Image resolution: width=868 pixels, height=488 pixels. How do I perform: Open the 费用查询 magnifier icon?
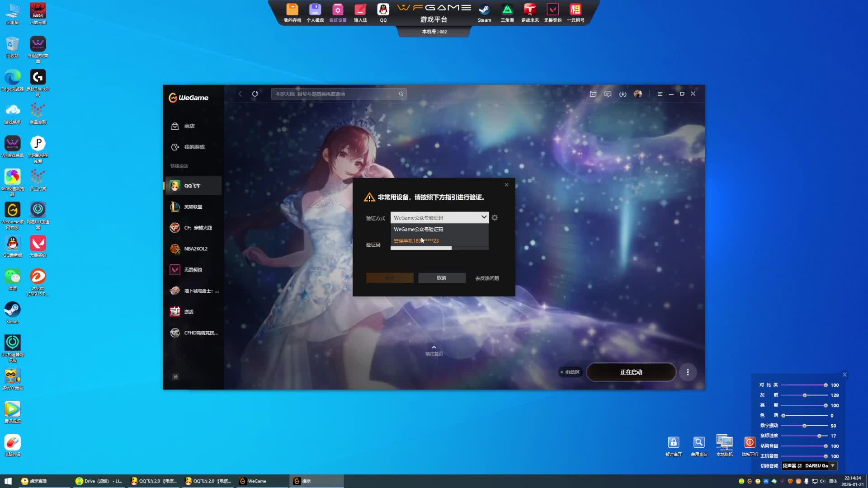[698, 442]
